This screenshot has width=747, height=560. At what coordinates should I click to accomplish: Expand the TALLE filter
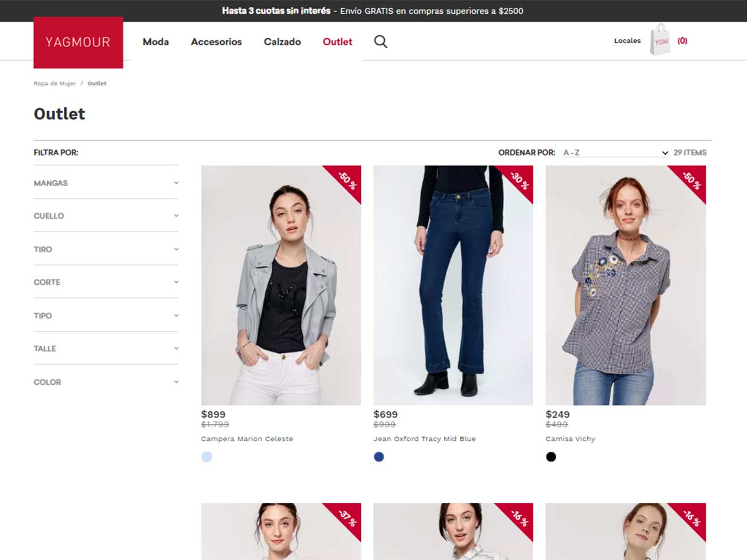click(x=106, y=349)
